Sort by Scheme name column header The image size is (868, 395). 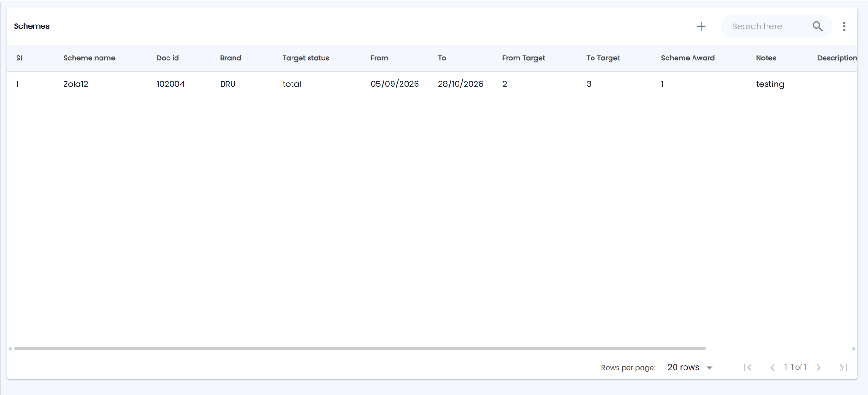tap(89, 58)
